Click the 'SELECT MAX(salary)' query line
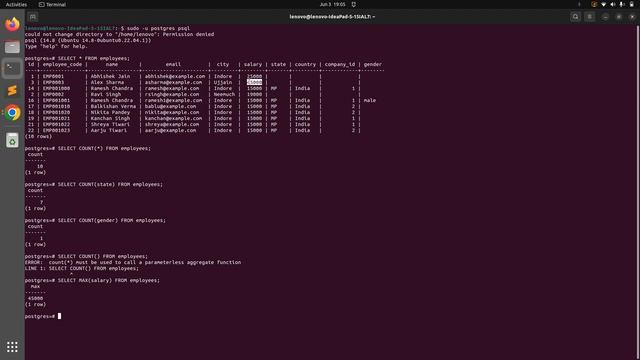 pyautogui.click(x=109, y=280)
